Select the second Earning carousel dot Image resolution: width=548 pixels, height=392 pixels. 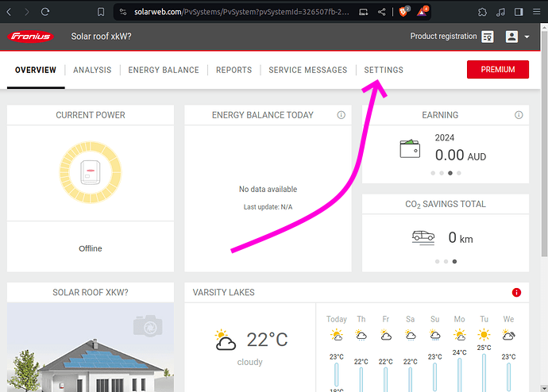pyautogui.click(x=442, y=173)
